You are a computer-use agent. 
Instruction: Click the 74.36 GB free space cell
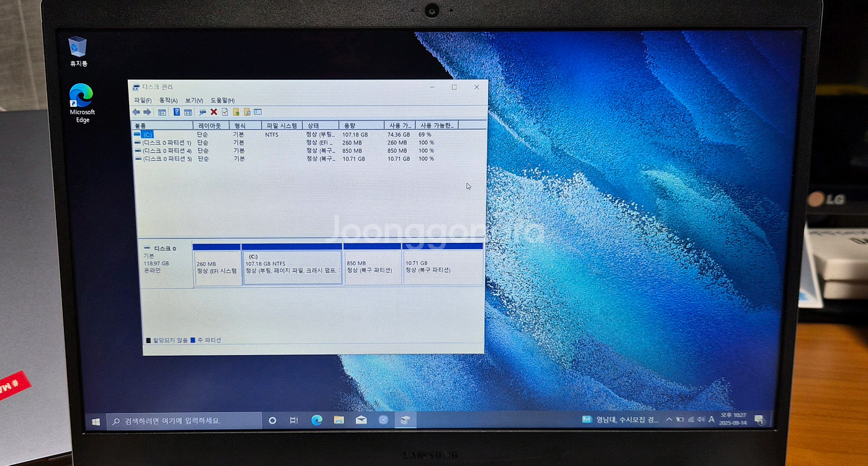pyautogui.click(x=398, y=134)
